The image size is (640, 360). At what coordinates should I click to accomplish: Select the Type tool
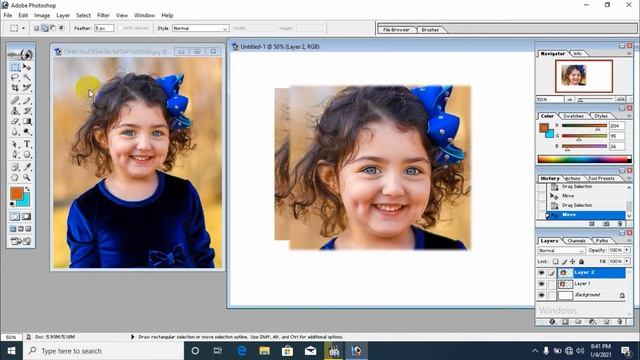pyautogui.click(x=27, y=144)
